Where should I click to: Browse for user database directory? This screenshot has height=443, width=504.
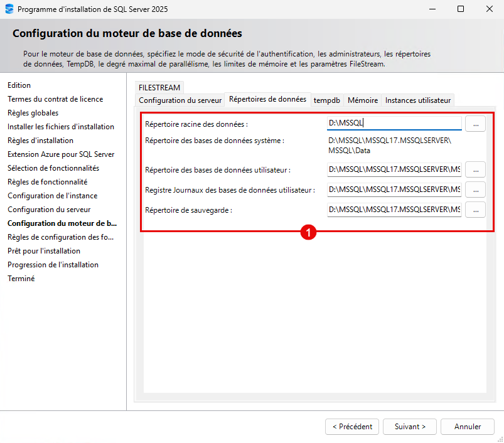tap(475, 169)
